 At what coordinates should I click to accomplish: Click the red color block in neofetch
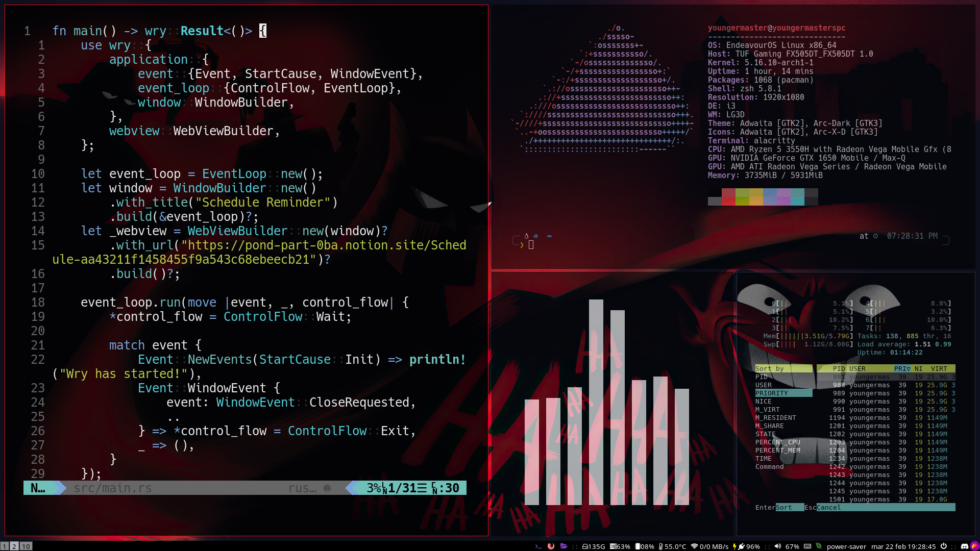[x=728, y=197]
